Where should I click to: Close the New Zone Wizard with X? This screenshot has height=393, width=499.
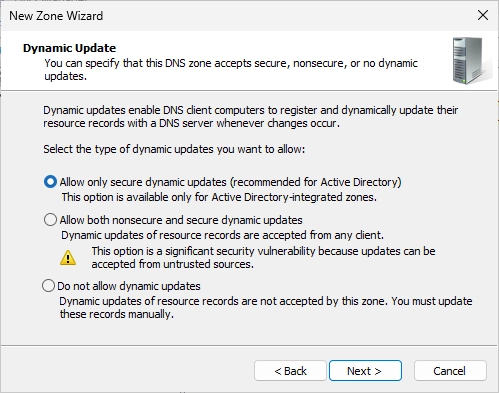click(483, 15)
